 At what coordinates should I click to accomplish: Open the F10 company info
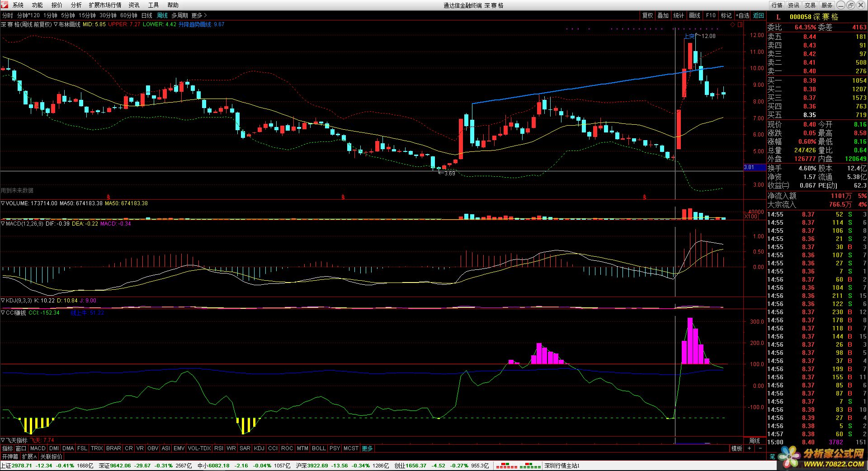711,15
